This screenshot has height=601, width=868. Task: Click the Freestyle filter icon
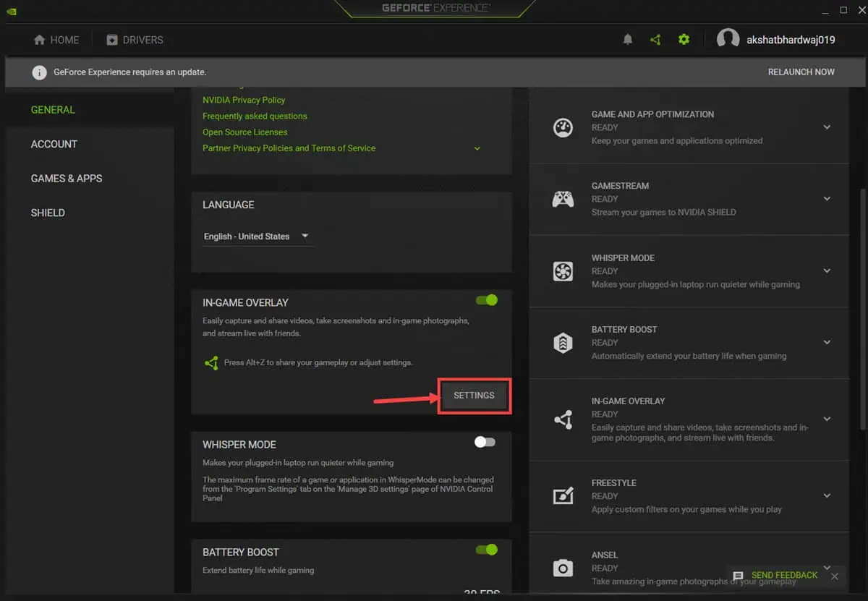tap(563, 496)
